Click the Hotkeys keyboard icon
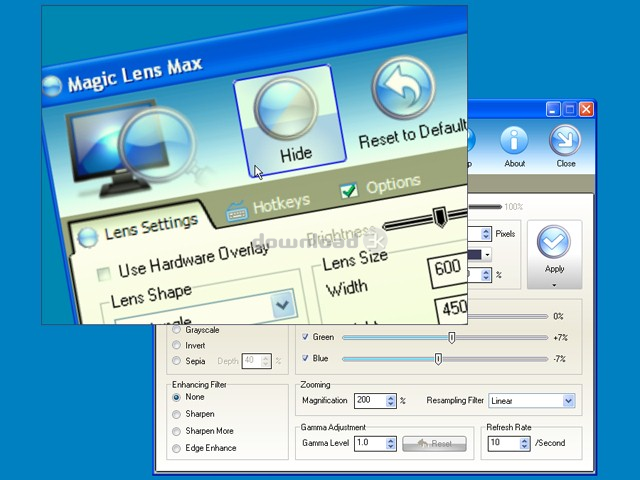This screenshot has width=640, height=480. click(237, 211)
